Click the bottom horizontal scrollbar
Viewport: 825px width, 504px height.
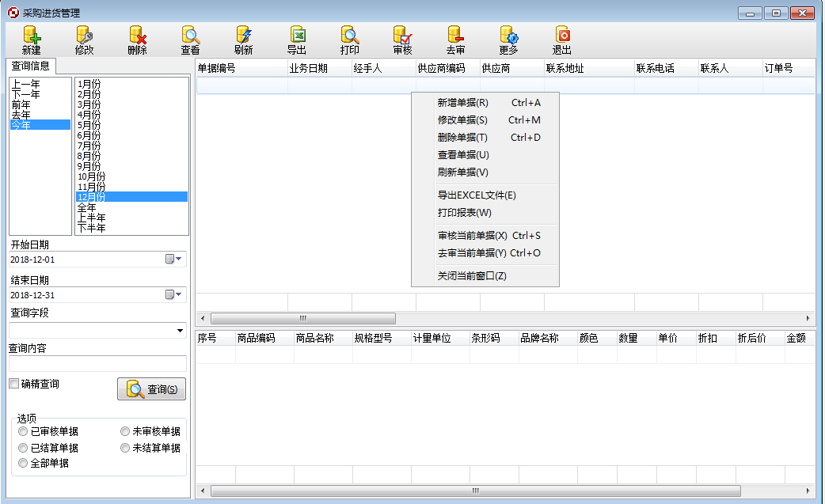click(475, 491)
